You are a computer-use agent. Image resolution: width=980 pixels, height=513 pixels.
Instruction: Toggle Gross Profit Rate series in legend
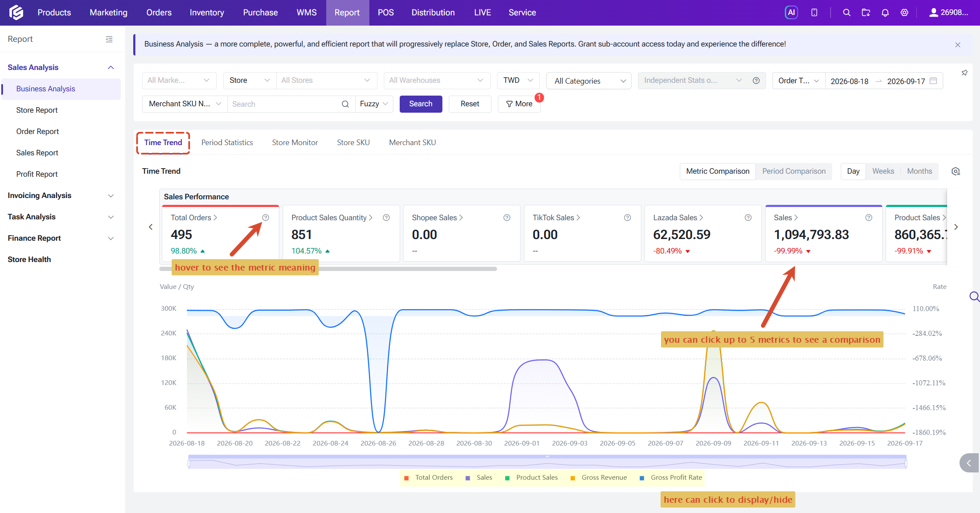pyautogui.click(x=671, y=478)
